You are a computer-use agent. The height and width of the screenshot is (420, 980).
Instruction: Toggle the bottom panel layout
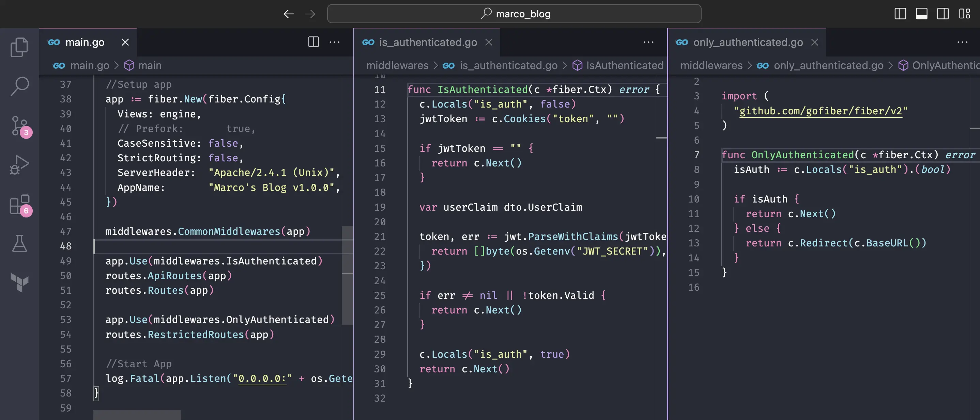coord(921,14)
